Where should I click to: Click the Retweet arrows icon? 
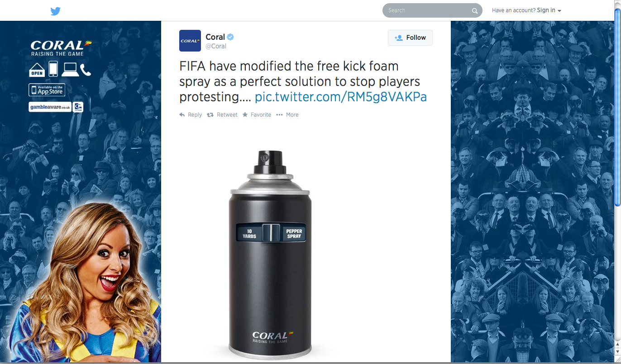pyautogui.click(x=210, y=115)
